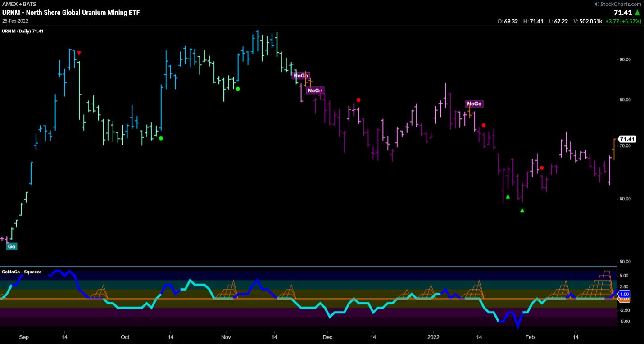Viewport: 644px width, 345px height.
Task: Click red circle marker in December
Action: (x=358, y=100)
